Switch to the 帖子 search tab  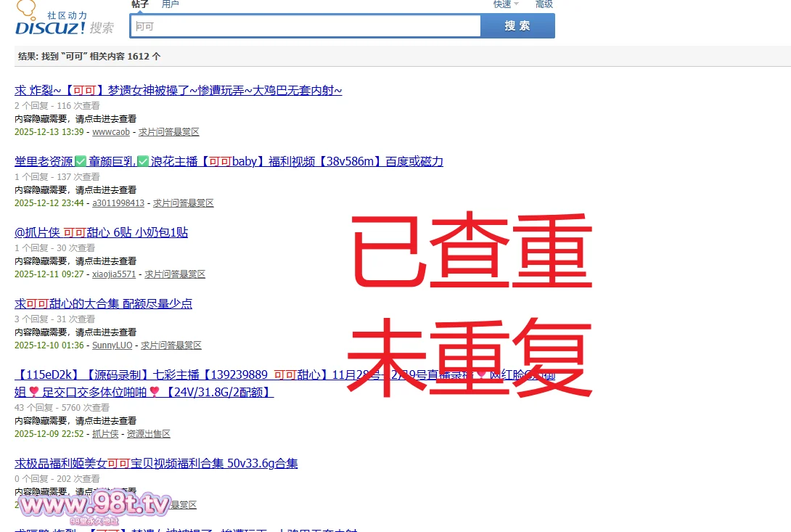coord(140,4)
